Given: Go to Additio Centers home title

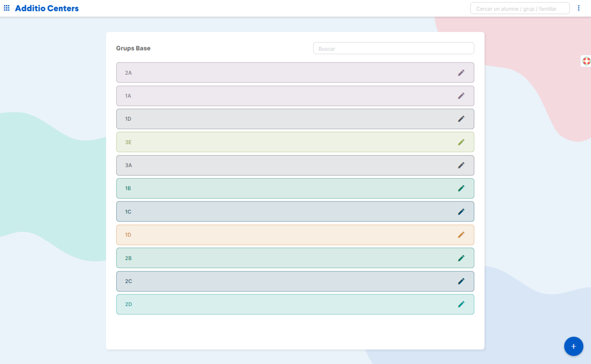Looking at the screenshot, I should (47, 8).
